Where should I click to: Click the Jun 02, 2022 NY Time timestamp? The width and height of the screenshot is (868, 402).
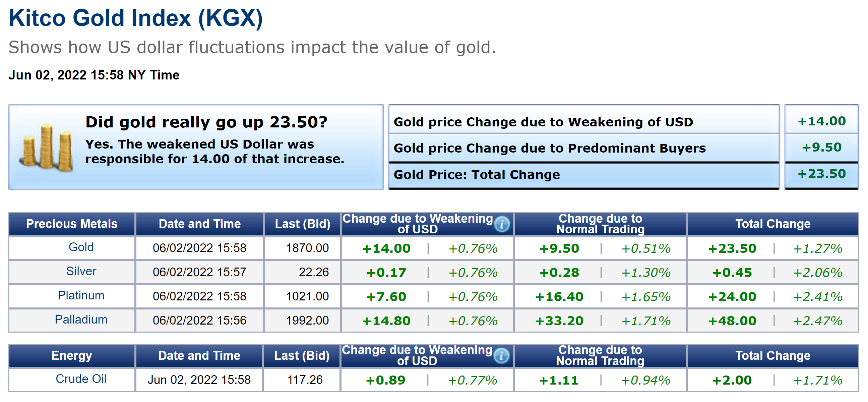tap(94, 75)
